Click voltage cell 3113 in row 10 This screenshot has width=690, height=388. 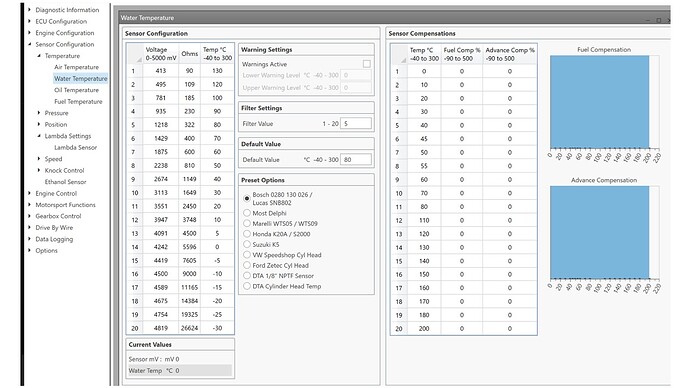point(161,192)
